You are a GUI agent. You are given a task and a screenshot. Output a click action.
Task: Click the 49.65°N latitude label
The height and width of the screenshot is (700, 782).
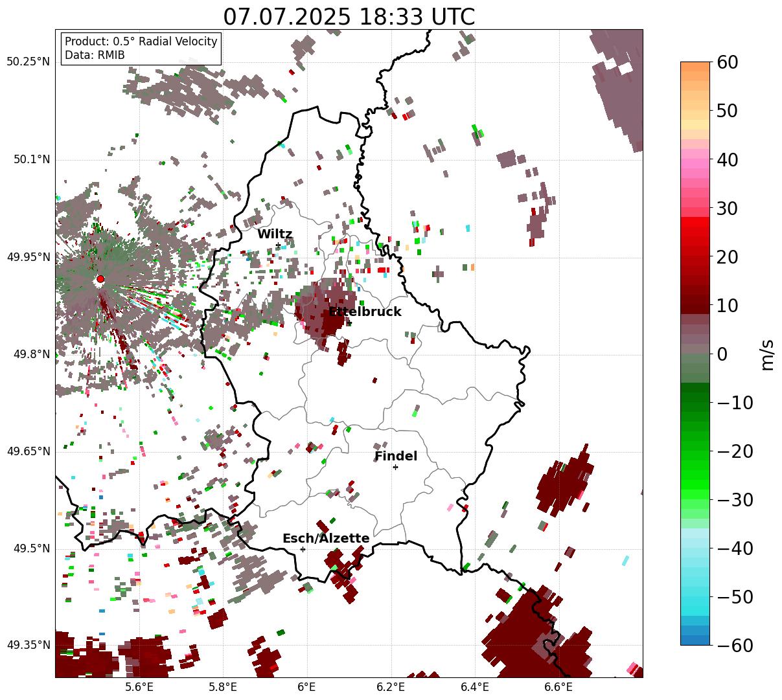click(28, 451)
